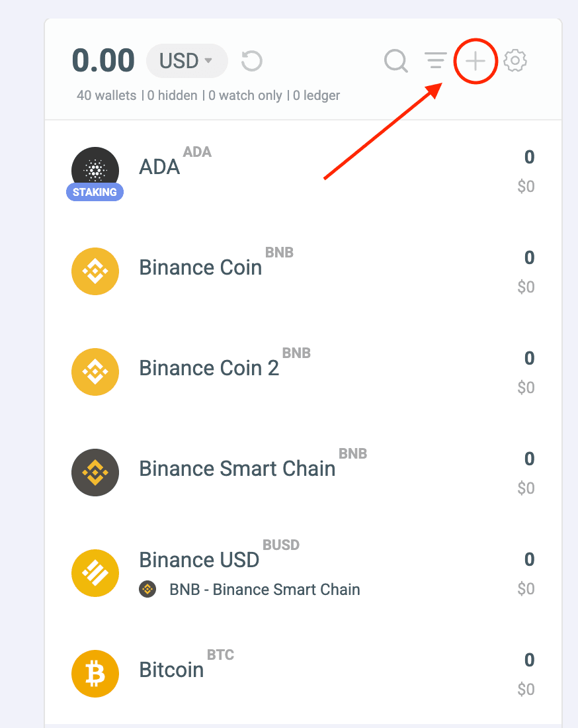Click BNB - Binance Smart Chain network label
578x728 pixels.
pos(265,589)
